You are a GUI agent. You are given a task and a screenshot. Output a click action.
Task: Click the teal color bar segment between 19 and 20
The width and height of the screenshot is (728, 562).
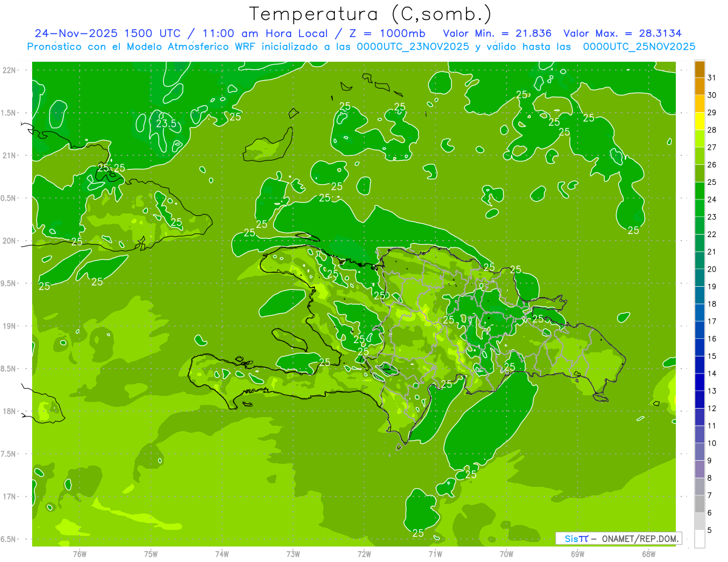pos(699,278)
